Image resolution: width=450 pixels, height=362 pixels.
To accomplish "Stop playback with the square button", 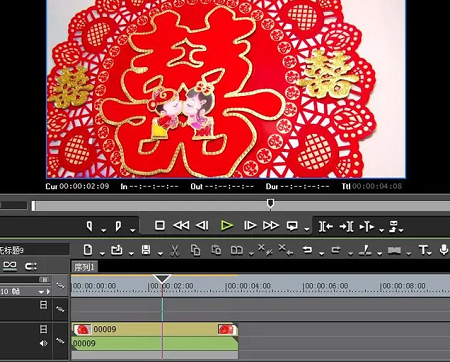I will tap(160, 226).
